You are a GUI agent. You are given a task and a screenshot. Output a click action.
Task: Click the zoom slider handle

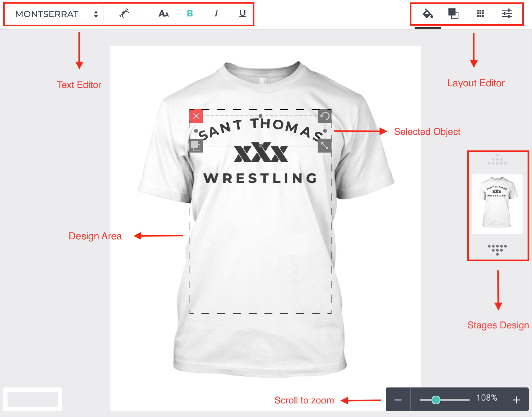click(x=436, y=400)
